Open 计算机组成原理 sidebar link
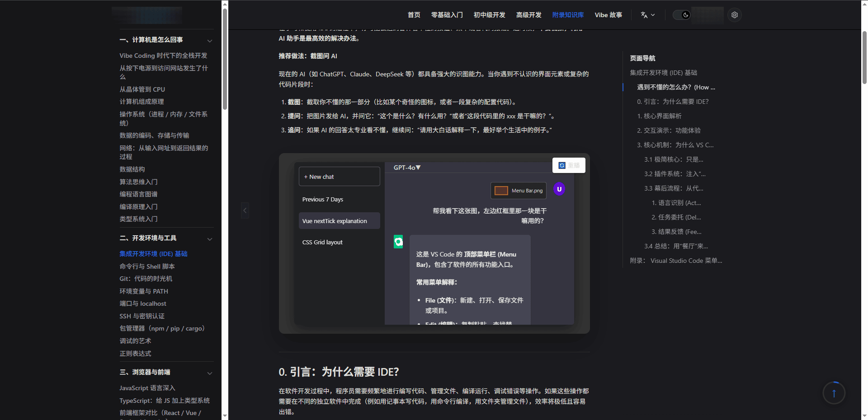 coord(142,102)
